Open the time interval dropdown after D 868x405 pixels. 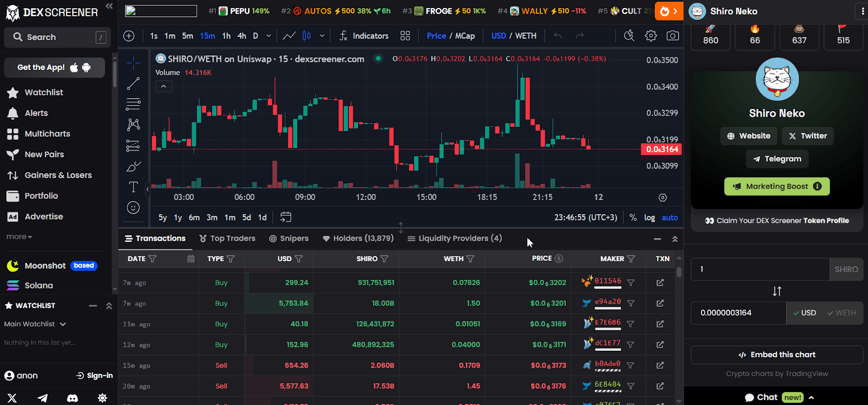coord(269,36)
